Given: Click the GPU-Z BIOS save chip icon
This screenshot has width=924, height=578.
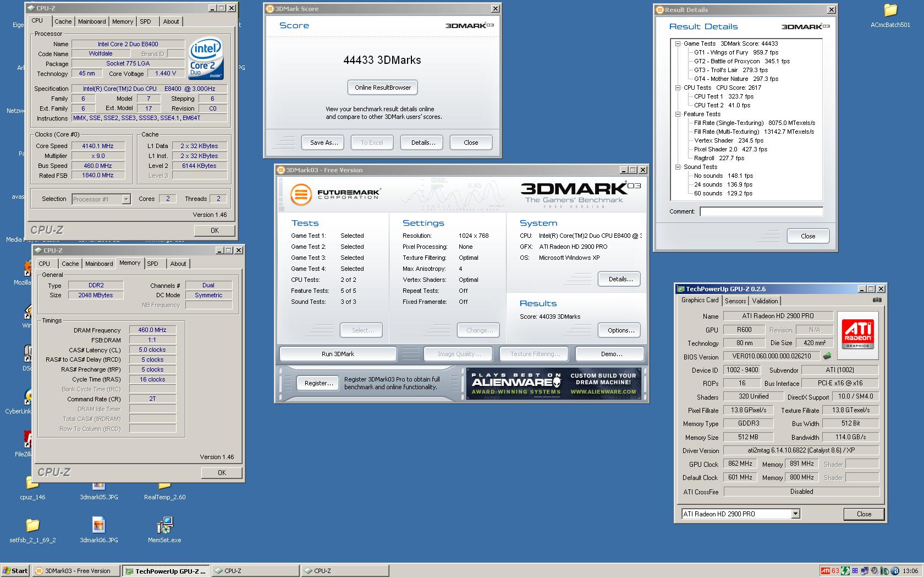Looking at the screenshot, I should tap(827, 356).
